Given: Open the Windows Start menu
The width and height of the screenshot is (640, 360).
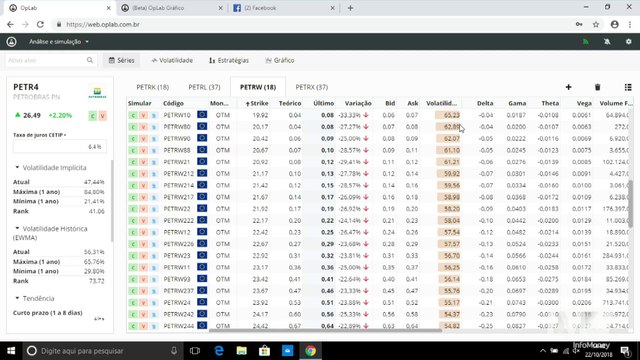Looking at the screenshot, I should [x=11, y=351].
